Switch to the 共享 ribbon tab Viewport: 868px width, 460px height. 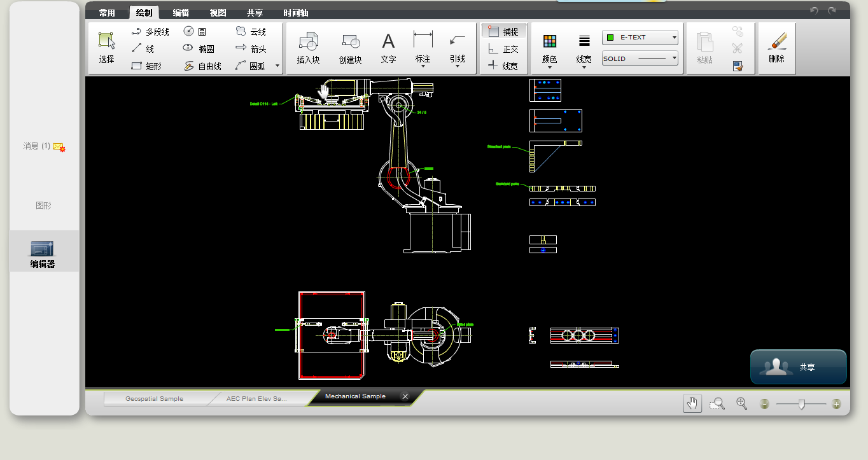click(x=255, y=13)
